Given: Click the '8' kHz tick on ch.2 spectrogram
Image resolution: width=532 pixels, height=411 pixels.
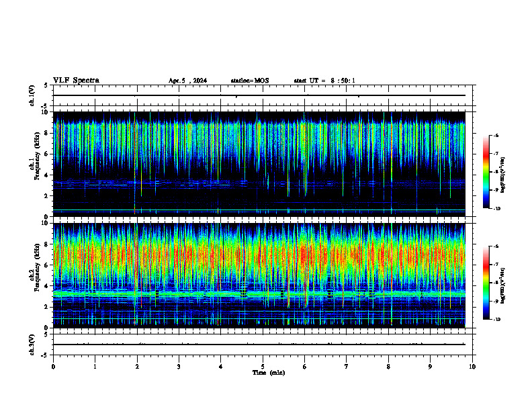Looking at the screenshot, I should point(46,244).
